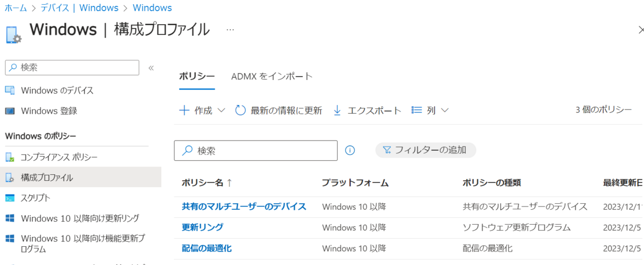The height and width of the screenshot is (265, 644).
Task: Click フィルターの追加 button
Action: (x=426, y=150)
